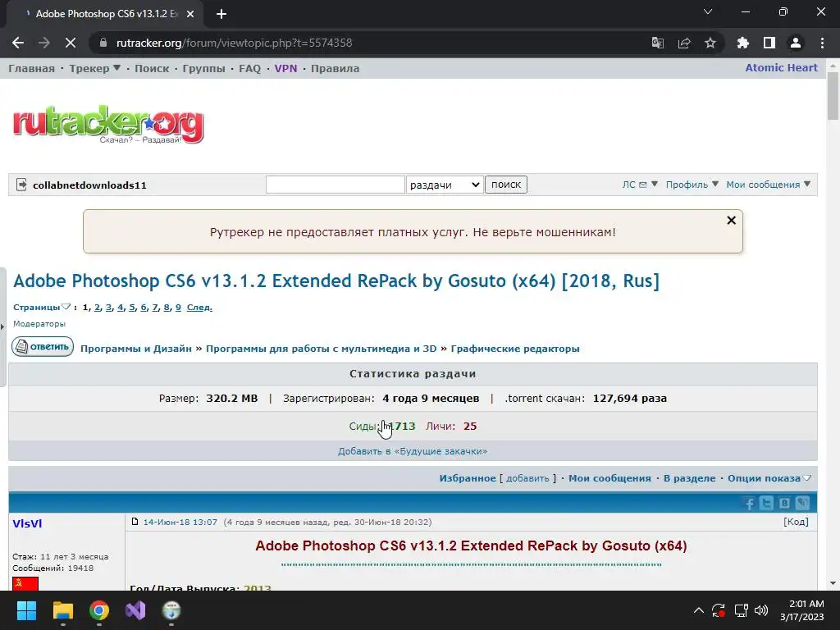This screenshot has height=630, width=840.
Task: Click Добавить в «Будущие закачки»
Action: [413, 451]
